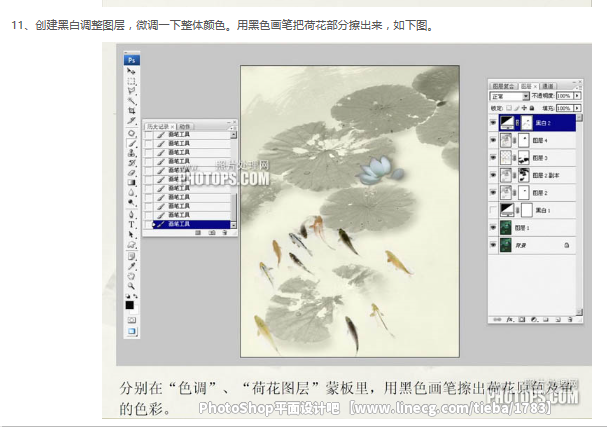Toggle lock transparent pixels in Layers panel
The height and width of the screenshot is (427, 607).
(x=509, y=108)
